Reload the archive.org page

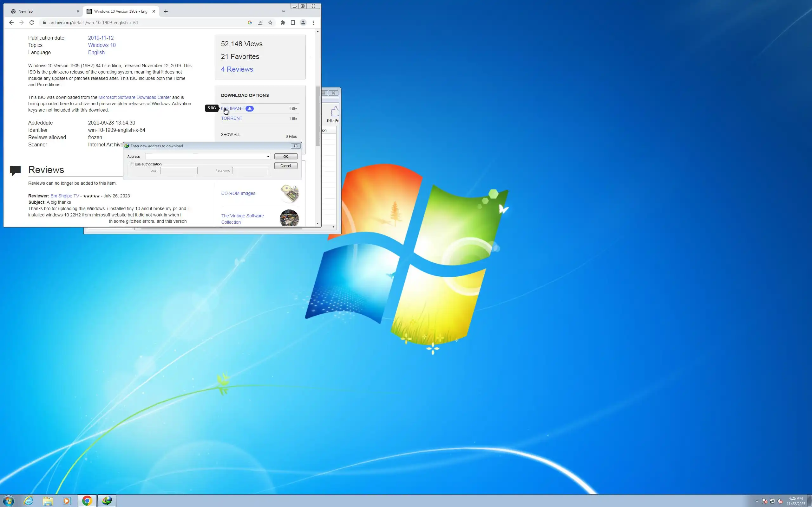[31, 22]
